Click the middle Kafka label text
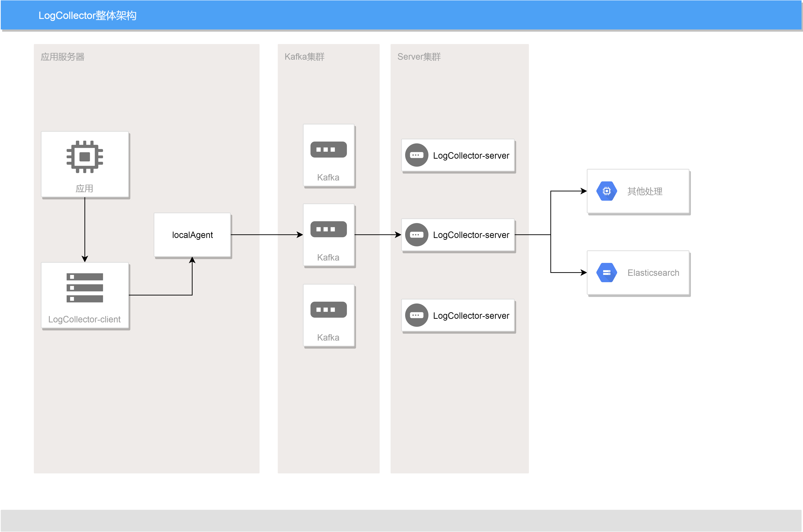803x532 pixels. [328, 257]
